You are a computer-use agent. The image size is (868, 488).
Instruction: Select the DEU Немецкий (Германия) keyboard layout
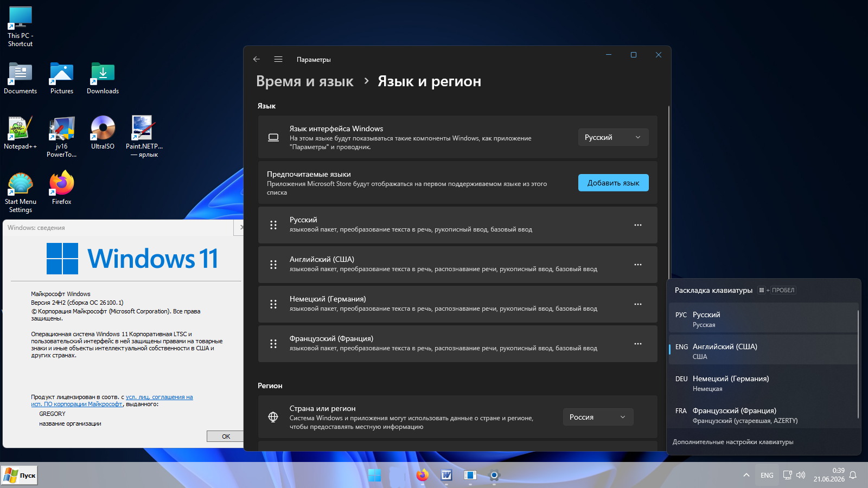(x=763, y=383)
